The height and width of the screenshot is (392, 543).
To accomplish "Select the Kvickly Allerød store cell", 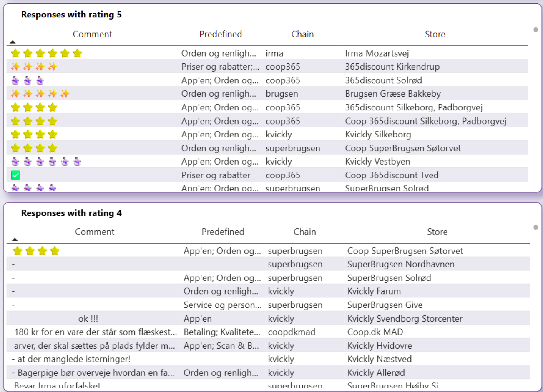I will tap(376, 373).
